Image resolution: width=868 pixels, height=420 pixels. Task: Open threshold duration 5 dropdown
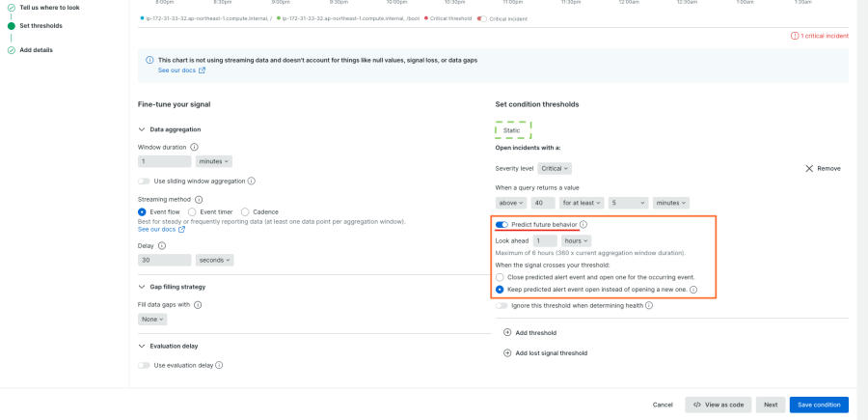tap(628, 203)
